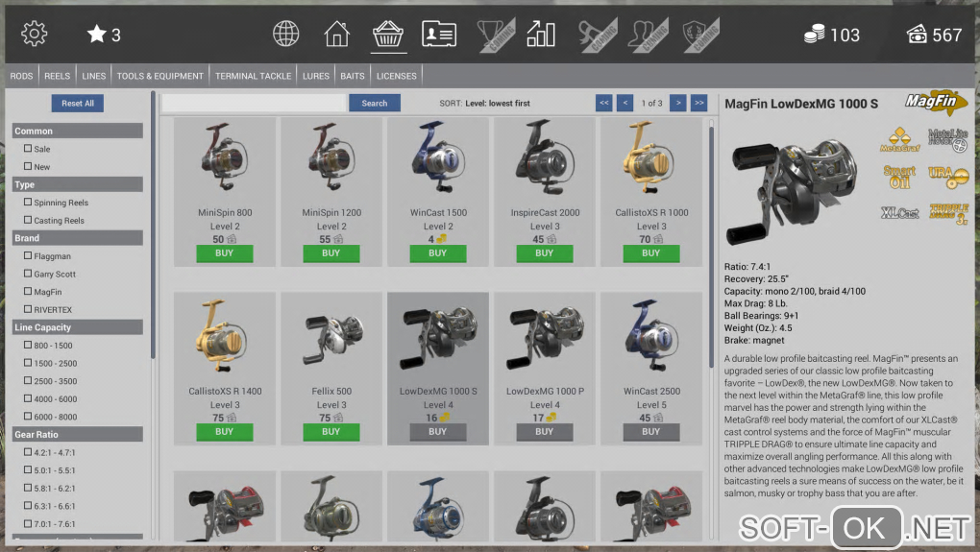Open the global map globe icon
Viewport: 980px width, 552px height.
point(285,34)
